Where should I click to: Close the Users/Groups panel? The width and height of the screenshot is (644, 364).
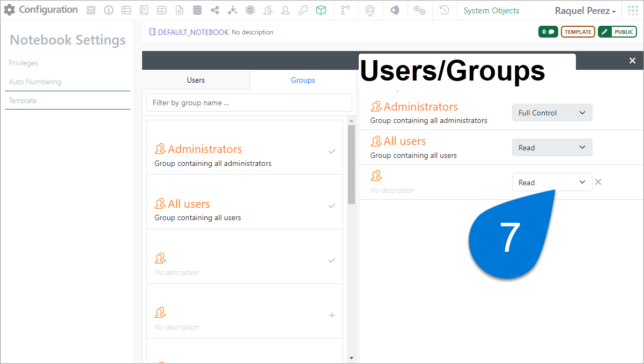633,61
